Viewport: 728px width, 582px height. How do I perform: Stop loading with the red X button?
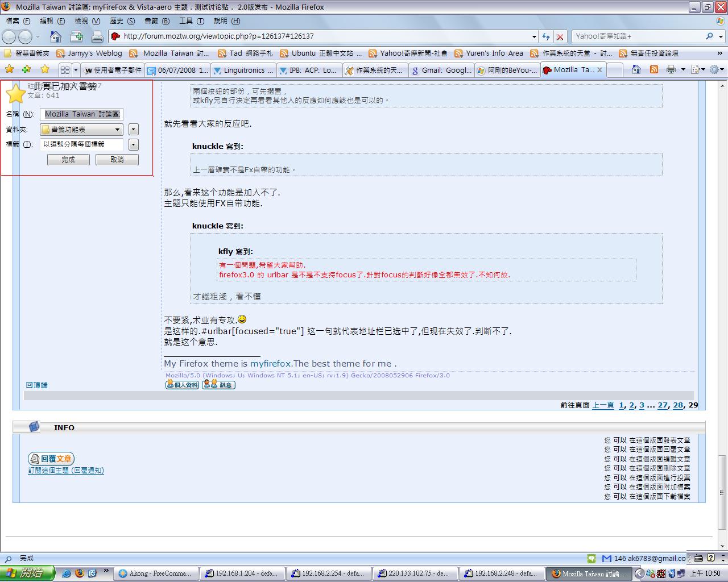560,36
